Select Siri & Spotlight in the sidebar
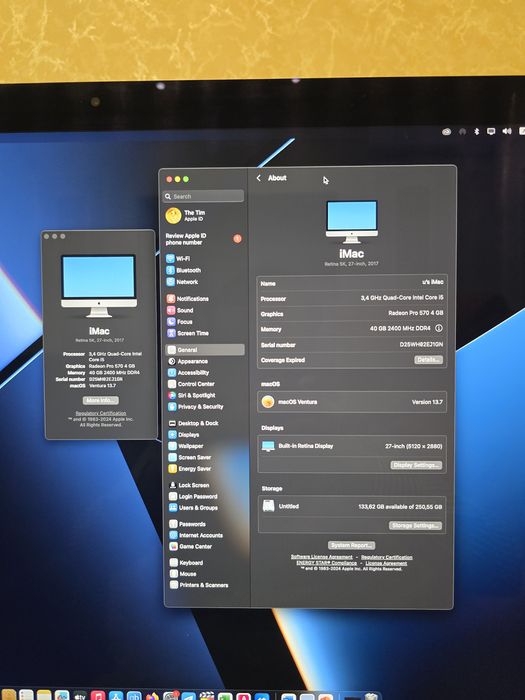 click(x=192, y=395)
